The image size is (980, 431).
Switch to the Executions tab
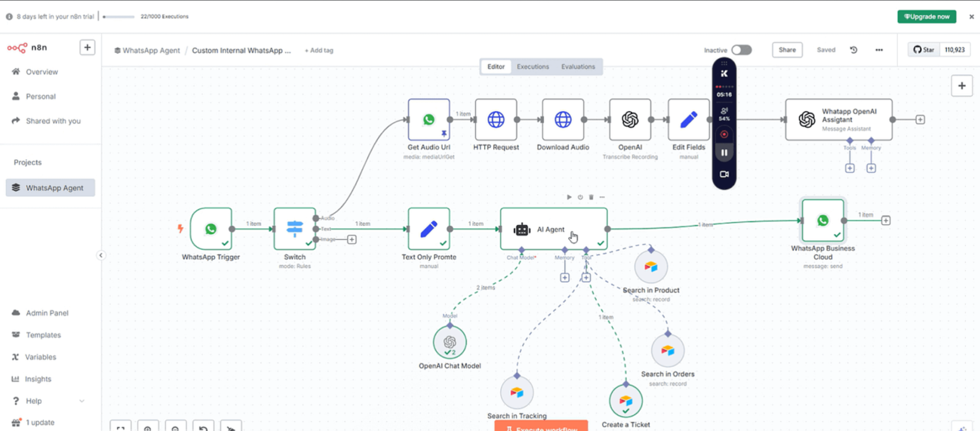click(533, 66)
